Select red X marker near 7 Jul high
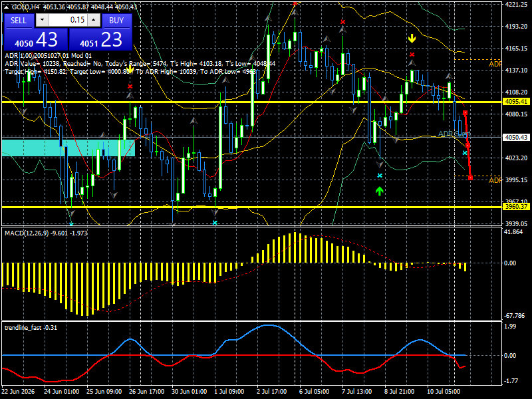The image size is (532, 399). pos(342,22)
